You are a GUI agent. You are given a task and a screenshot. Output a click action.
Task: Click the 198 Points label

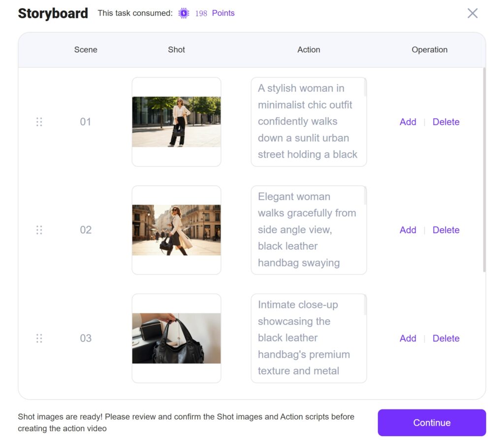pyautogui.click(x=215, y=13)
